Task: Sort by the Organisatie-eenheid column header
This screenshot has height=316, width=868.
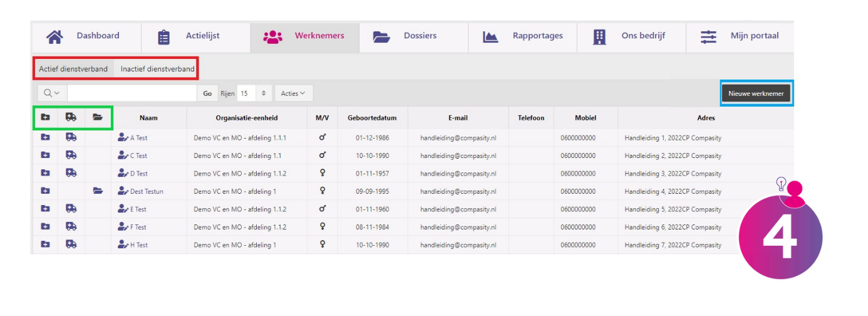Action: point(247,117)
